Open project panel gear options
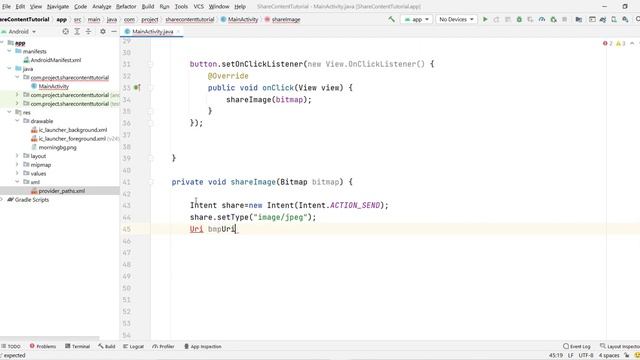The width and height of the screenshot is (640, 360). (x=103, y=31)
